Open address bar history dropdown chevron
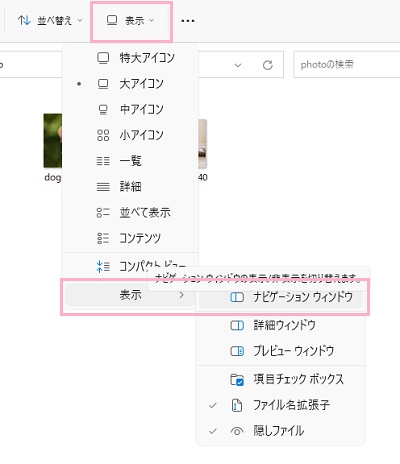This screenshot has height=464, width=400. point(238,65)
